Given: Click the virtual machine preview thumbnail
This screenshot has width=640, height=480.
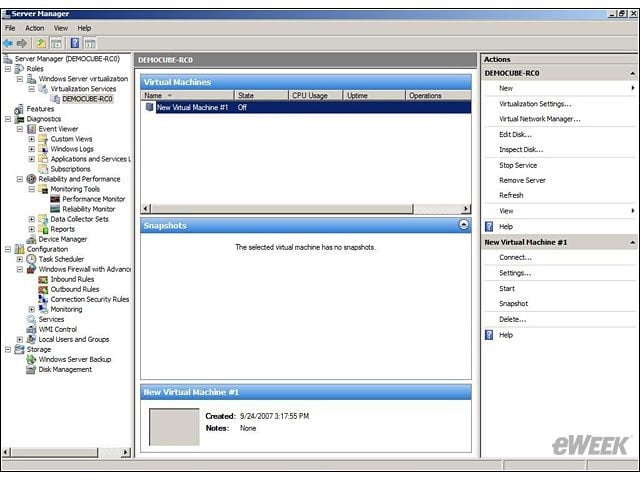Looking at the screenshot, I should click(174, 427).
